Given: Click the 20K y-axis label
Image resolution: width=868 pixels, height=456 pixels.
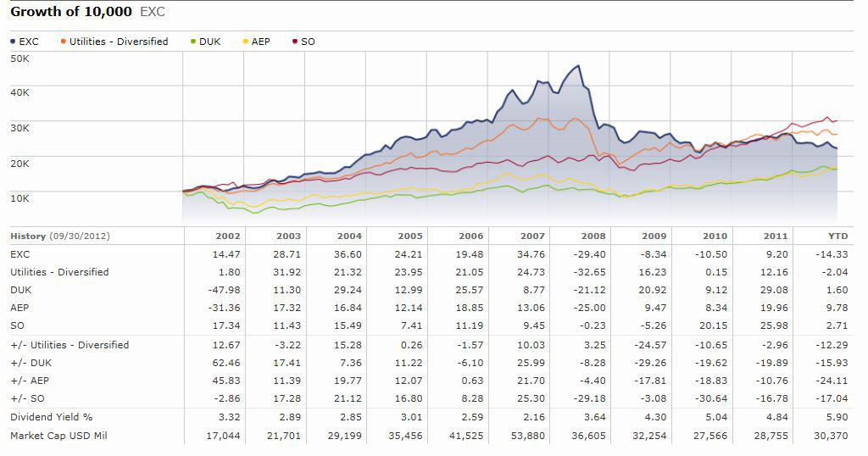Looking at the screenshot, I should coord(20,164).
